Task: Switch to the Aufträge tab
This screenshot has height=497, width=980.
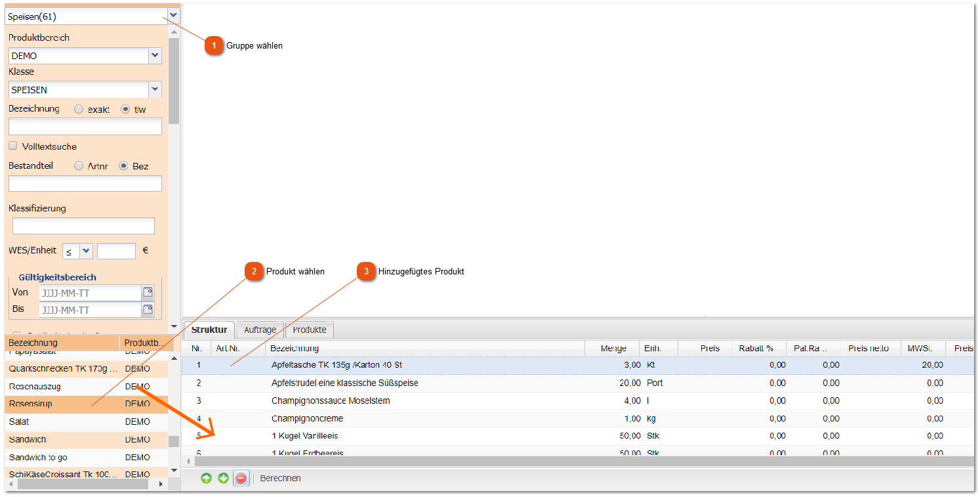Action: [x=260, y=330]
